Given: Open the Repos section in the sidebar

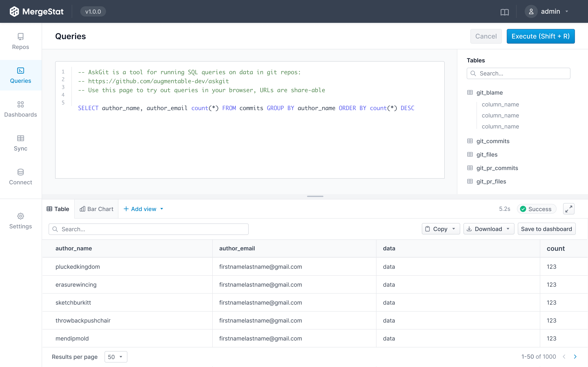Looking at the screenshot, I should coord(20,41).
